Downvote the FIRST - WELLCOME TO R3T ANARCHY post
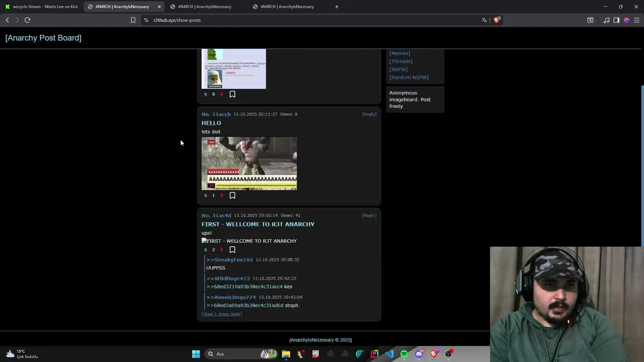Screen dimensions: 644x362 [221, 249]
